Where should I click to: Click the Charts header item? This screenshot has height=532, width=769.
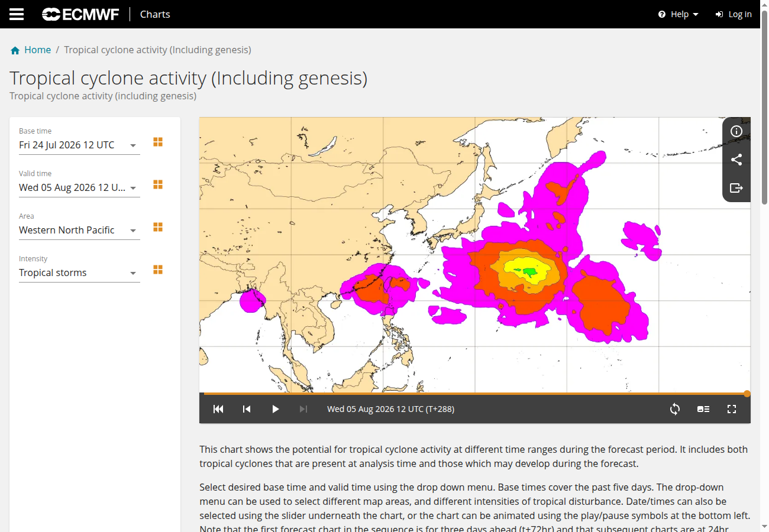tap(155, 14)
